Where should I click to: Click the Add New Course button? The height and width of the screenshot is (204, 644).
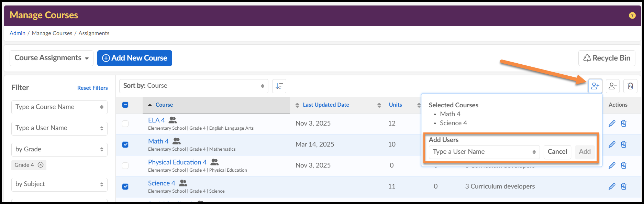click(135, 58)
